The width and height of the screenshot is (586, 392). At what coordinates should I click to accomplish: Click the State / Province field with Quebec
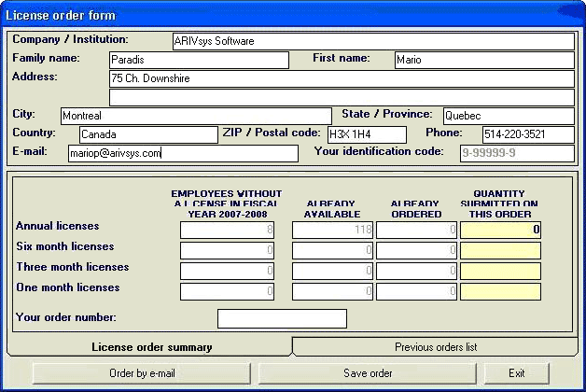pos(509,116)
